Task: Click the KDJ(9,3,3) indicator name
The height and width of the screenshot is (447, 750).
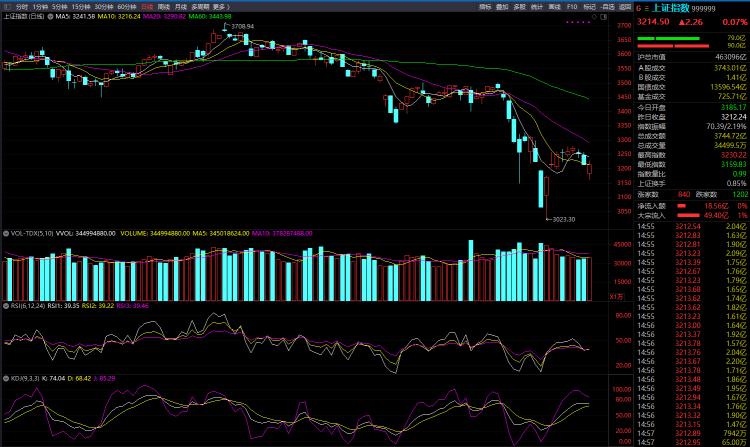Action: 25,378
